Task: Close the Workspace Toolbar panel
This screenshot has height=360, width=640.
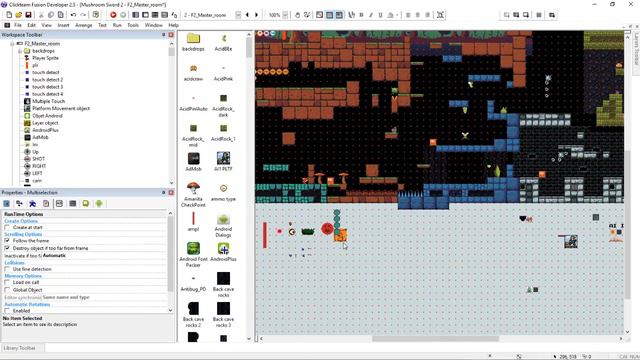Action: click(x=171, y=35)
